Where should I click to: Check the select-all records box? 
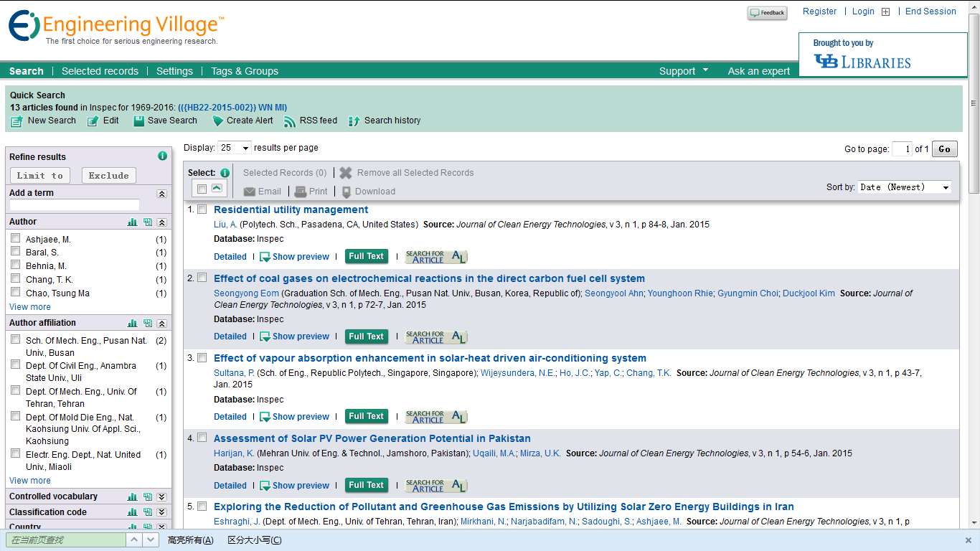[x=202, y=189]
